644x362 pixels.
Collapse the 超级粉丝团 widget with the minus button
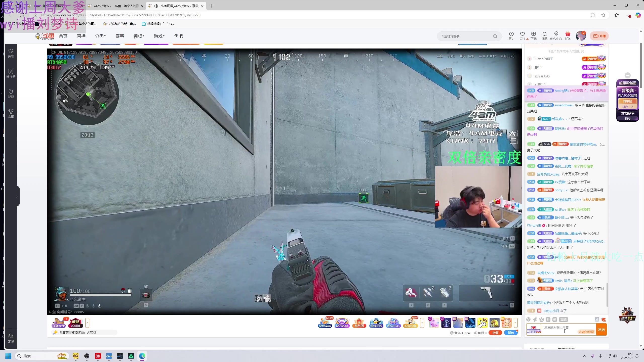click(628, 75)
